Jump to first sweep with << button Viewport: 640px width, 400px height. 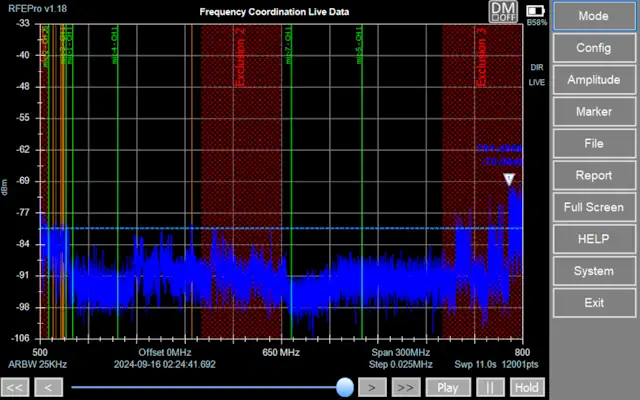tap(15, 387)
